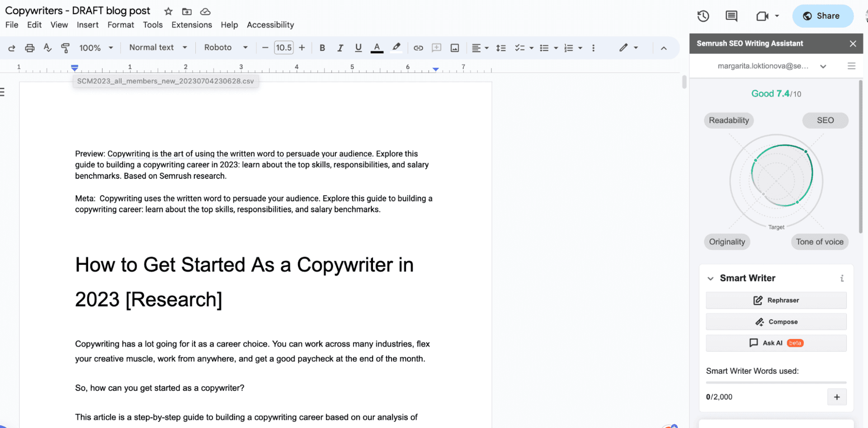The image size is (868, 428).
Task: Run spelling and grammar check icon
Action: tap(47, 48)
